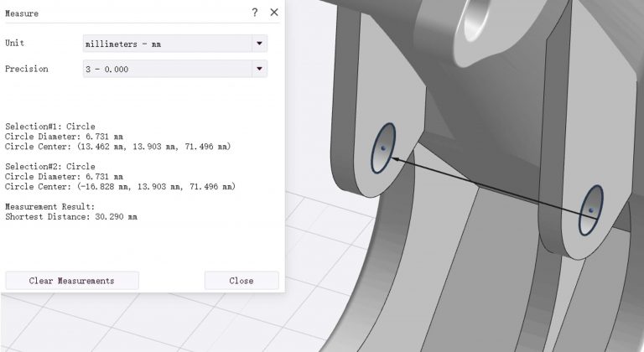This screenshot has height=352, width=644.
Task: Click the Unit label
Action: (x=14, y=43)
